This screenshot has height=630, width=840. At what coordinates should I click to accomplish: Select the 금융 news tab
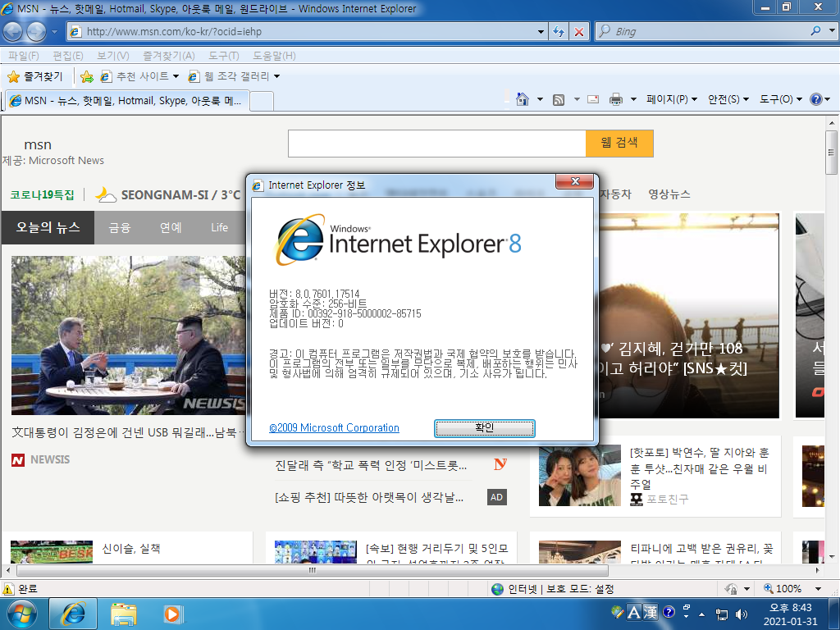click(x=120, y=228)
